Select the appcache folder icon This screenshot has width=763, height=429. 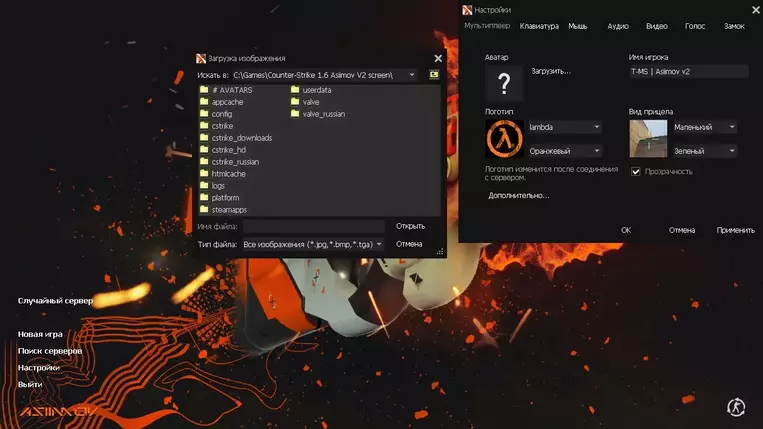pyautogui.click(x=204, y=102)
